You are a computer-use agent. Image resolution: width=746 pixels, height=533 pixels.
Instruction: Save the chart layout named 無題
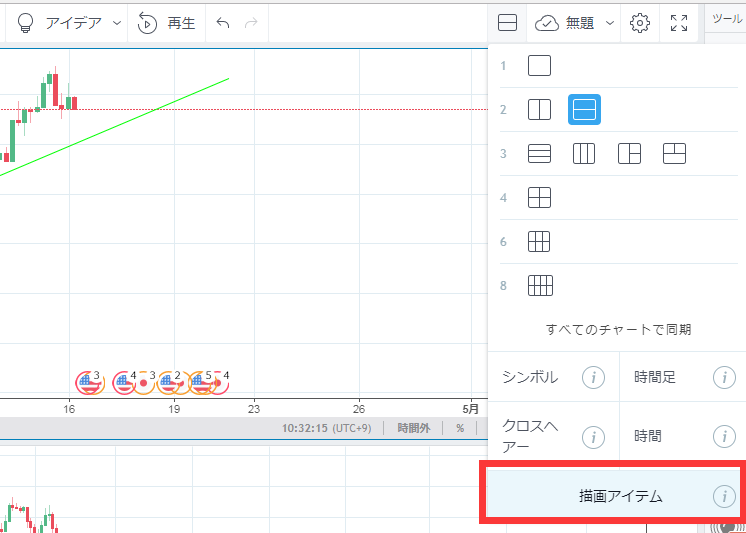(564, 23)
